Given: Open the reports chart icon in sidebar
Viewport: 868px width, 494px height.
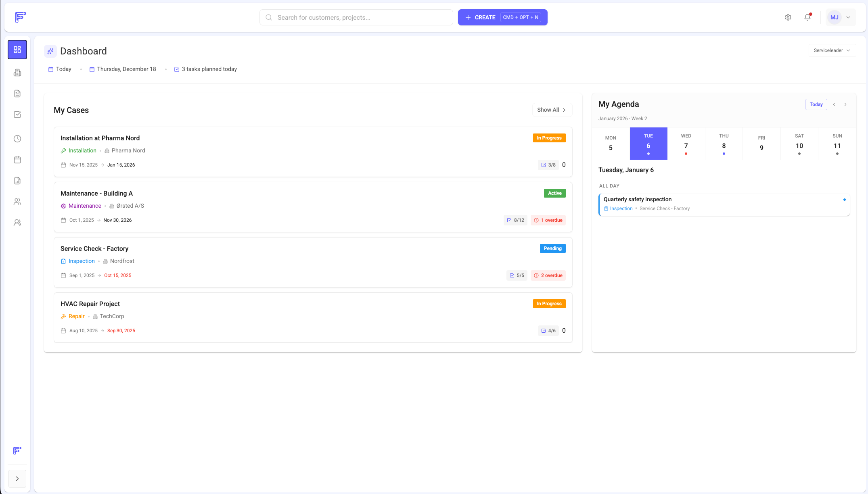Looking at the screenshot, I should click(x=17, y=181).
